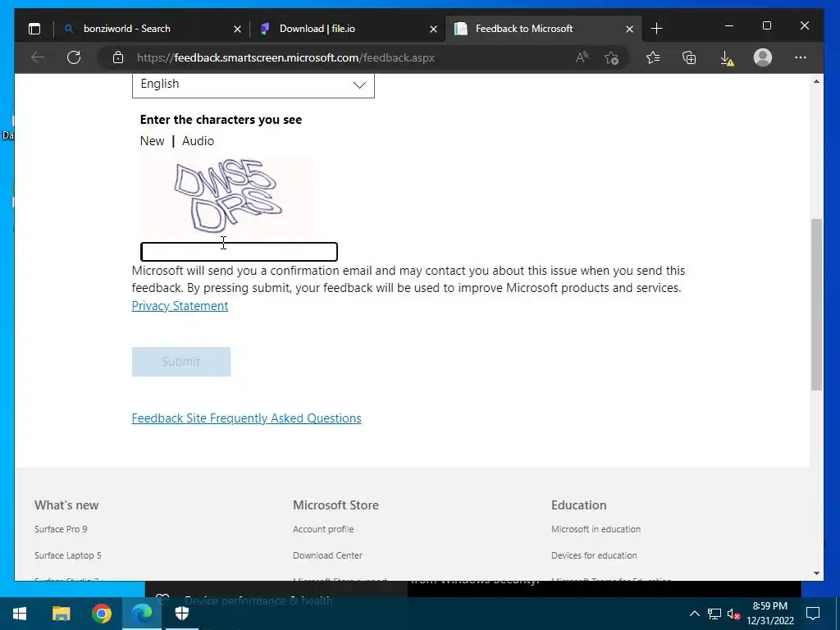This screenshot has width=840, height=630.
Task: Click the 'Enter the characters you see' label
Action: (221, 120)
